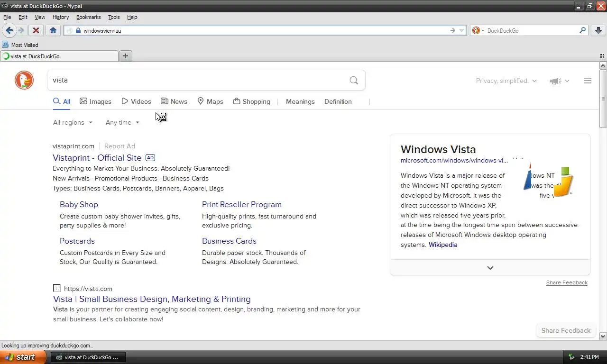Open the Print Reseller Program sitelink
Viewport: 607px width, 364px height.
[242, 204]
